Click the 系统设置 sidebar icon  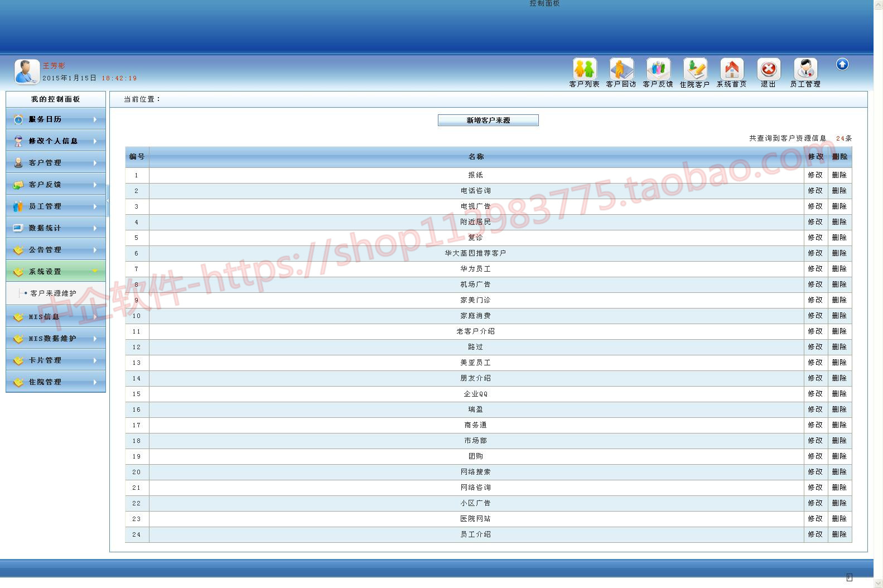[18, 271]
